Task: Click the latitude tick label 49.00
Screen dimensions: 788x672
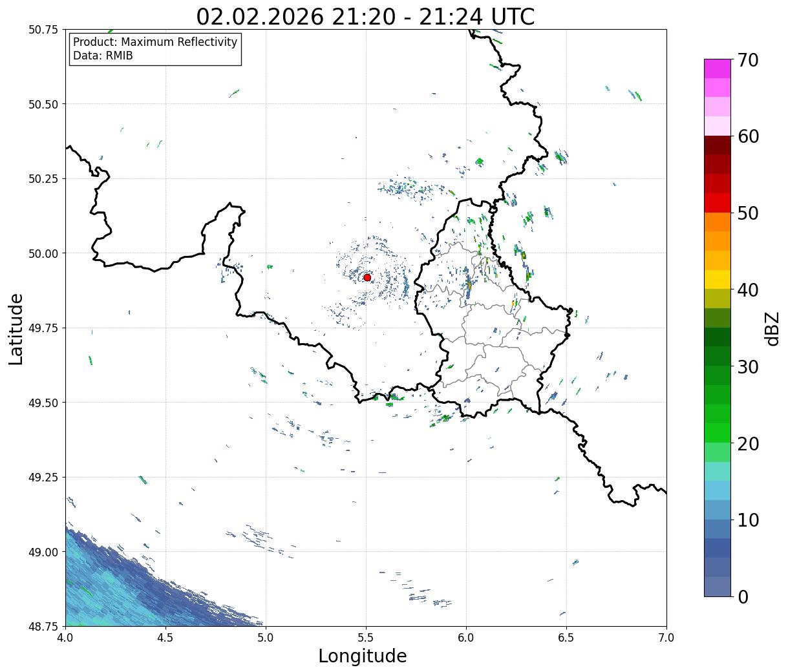Action: 43,552
